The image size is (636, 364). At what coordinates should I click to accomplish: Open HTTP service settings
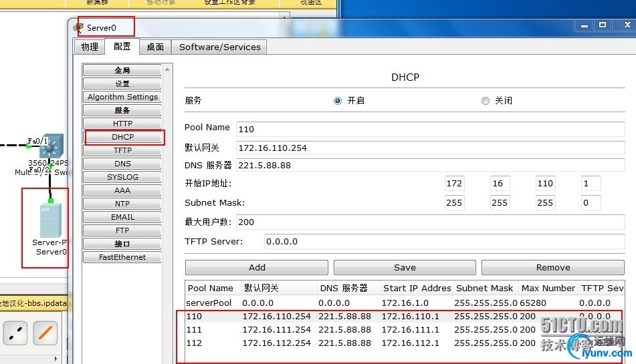(x=122, y=124)
